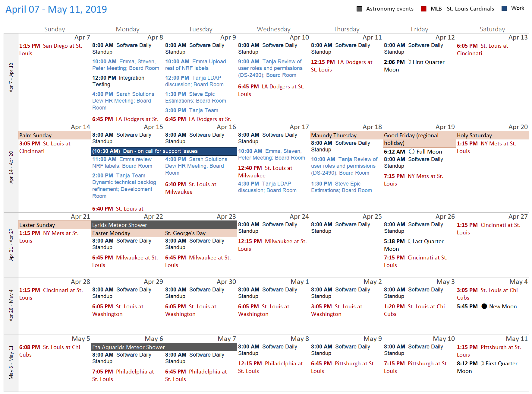The width and height of the screenshot is (532, 394).
Task: Click Dan on call for support issues event
Action: coord(164,151)
